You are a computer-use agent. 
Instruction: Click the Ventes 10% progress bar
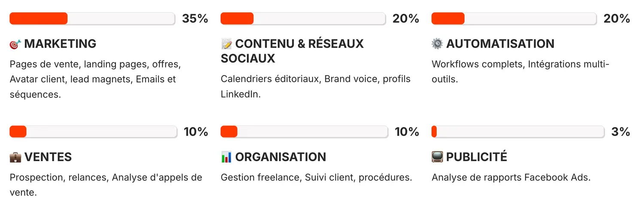pyautogui.click(x=93, y=132)
